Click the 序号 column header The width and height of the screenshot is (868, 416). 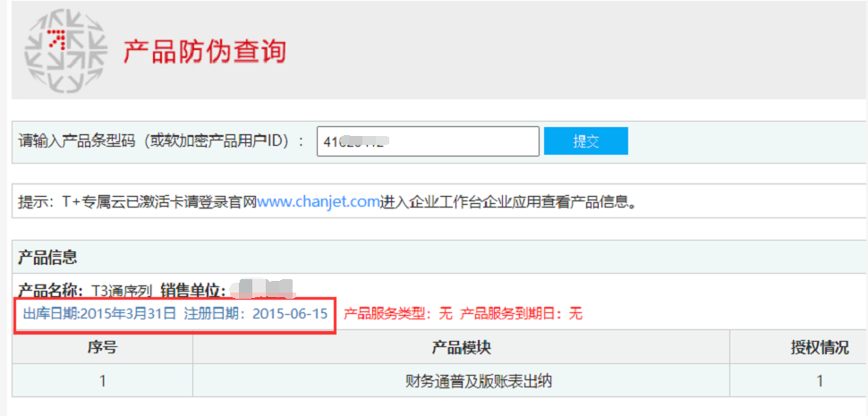click(x=102, y=347)
